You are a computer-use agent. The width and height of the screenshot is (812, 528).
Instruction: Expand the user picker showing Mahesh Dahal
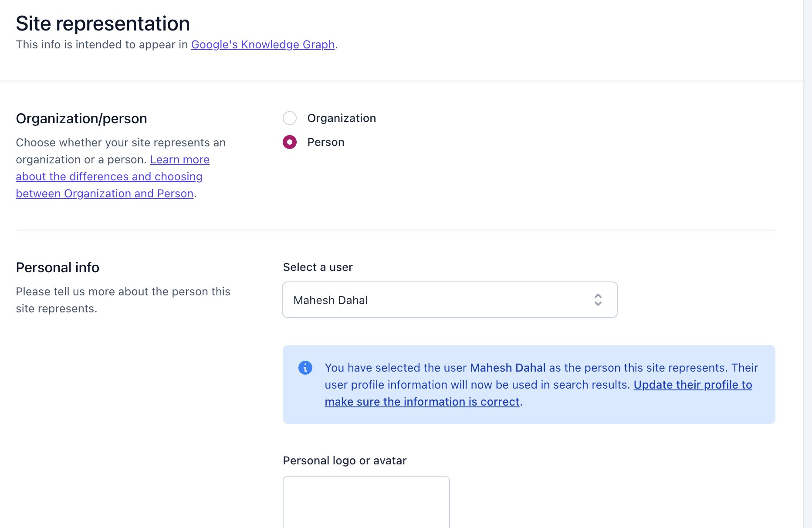click(450, 300)
